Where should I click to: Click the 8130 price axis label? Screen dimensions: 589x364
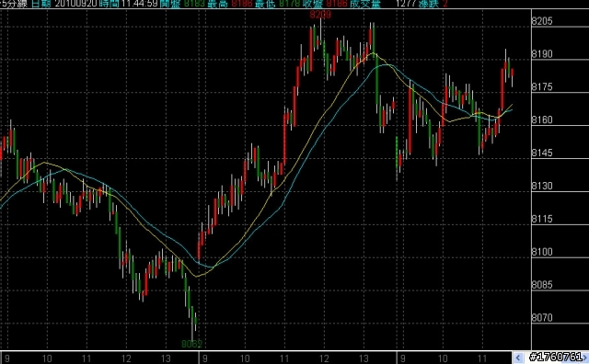[x=542, y=186]
